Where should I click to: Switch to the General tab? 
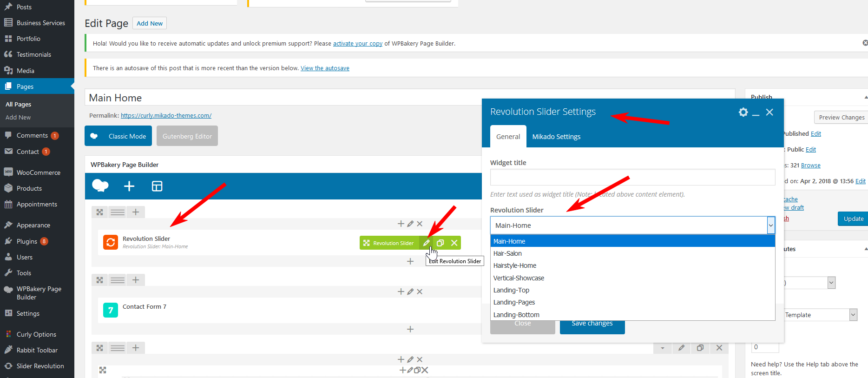coord(508,136)
